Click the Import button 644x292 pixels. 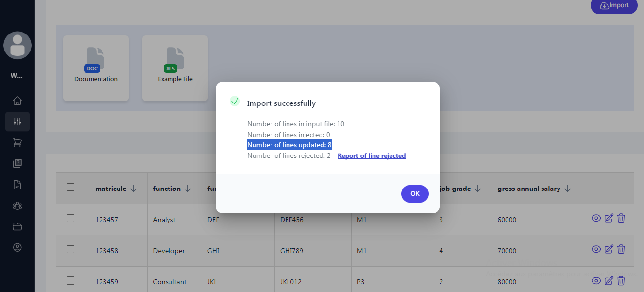coord(614,6)
